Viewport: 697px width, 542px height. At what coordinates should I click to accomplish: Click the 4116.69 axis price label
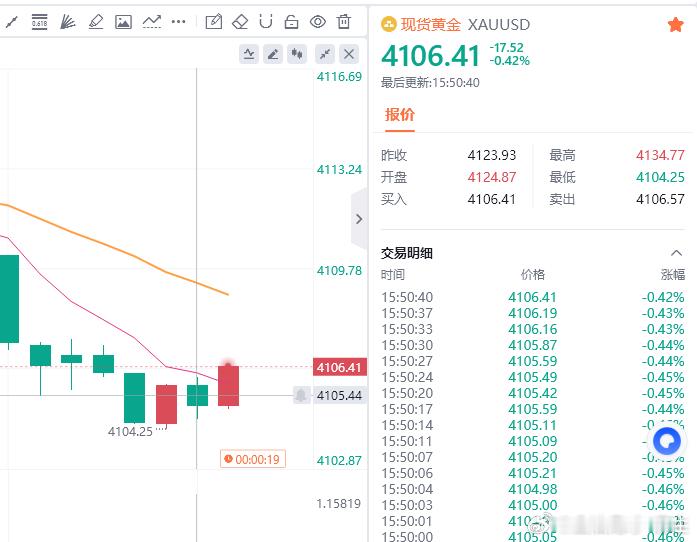339,76
